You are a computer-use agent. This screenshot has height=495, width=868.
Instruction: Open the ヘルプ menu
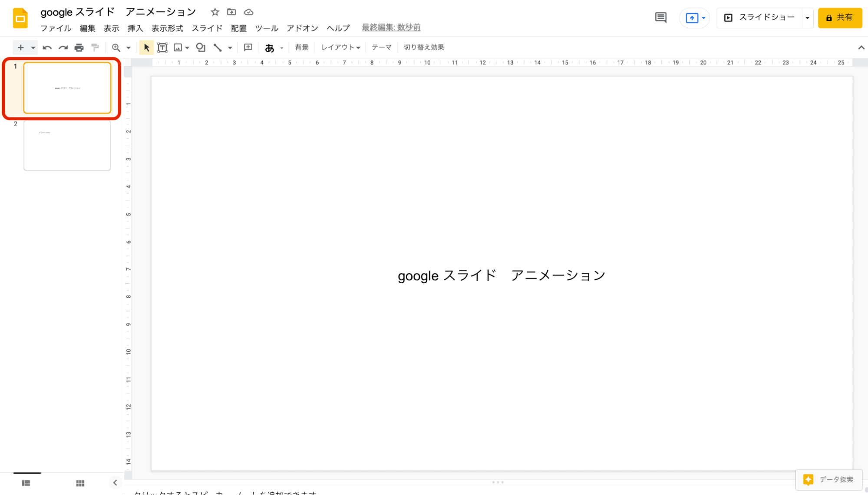pos(338,28)
